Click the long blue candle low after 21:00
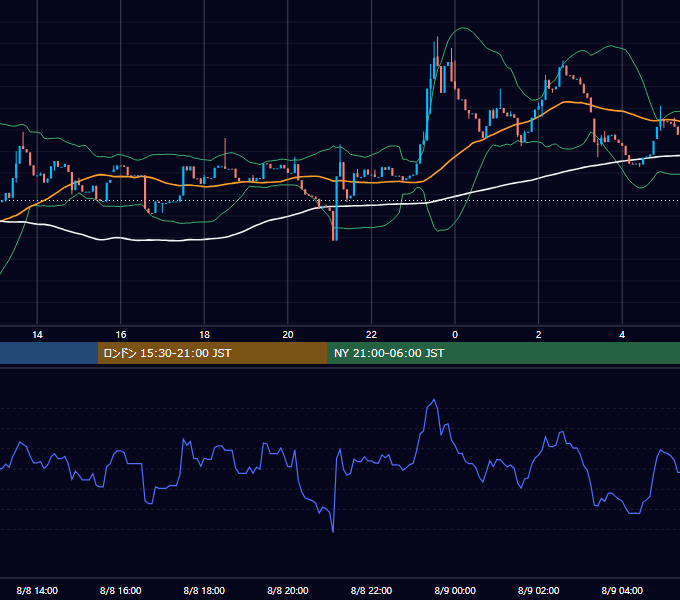The height and width of the screenshot is (600, 680). coord(337,240)
